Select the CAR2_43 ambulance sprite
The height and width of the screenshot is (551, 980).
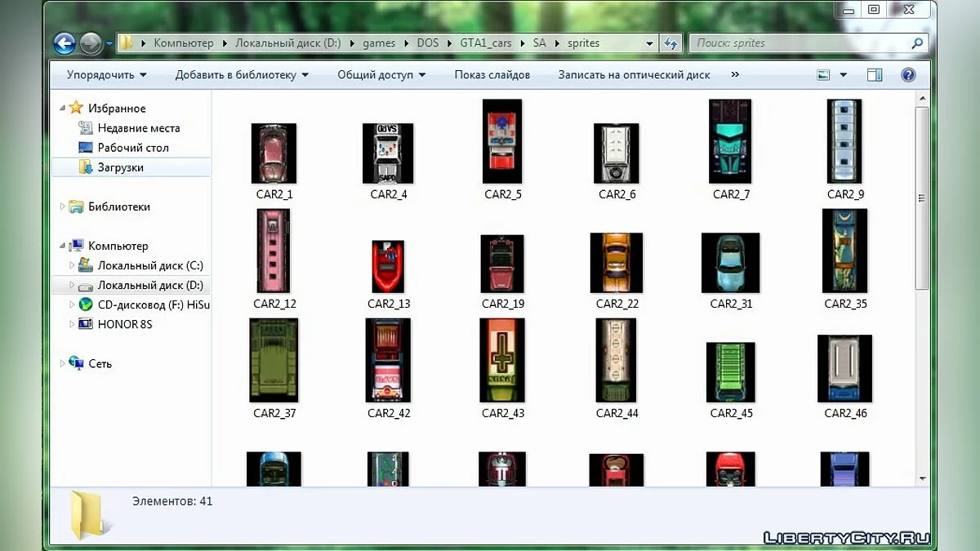[x=502, y=360]
